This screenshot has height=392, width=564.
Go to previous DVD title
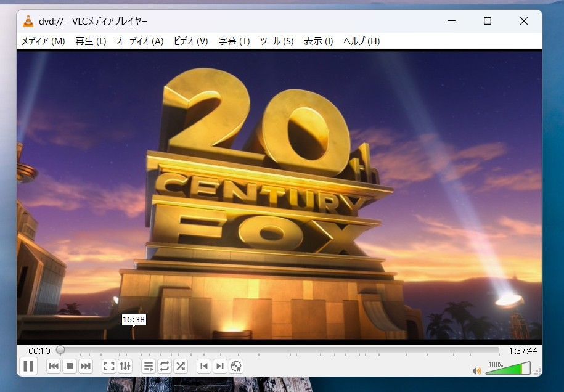tap(204, 367)
